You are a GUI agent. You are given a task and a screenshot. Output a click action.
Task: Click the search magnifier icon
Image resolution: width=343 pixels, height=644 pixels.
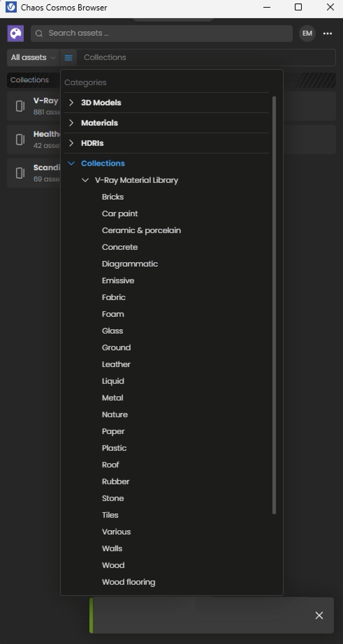[39, 33]
